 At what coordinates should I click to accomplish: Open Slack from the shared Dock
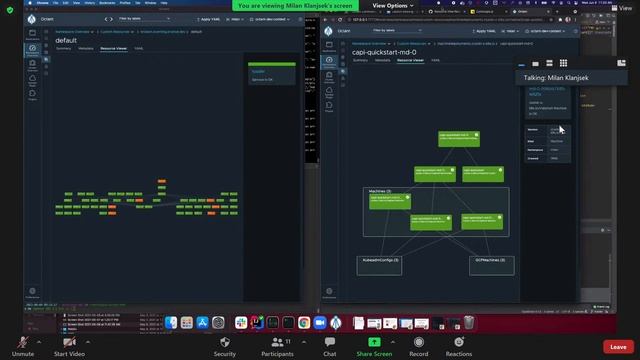(241, 323)
